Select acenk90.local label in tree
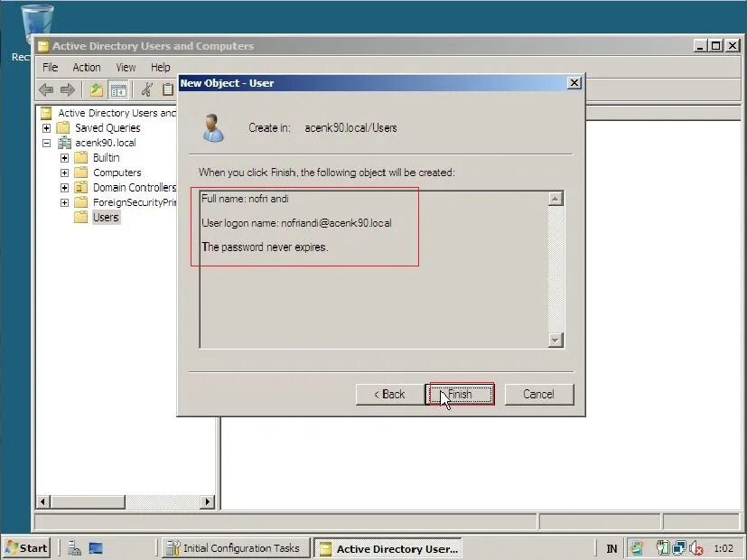Image resolution: width=747 pixels, height=560 pixels. coord(106,143)
